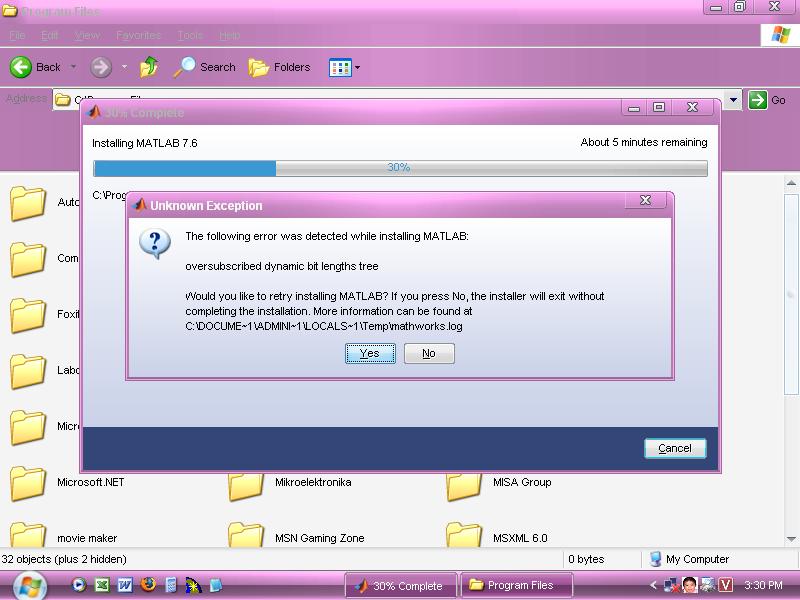Click the 3:30 PM clock

tap(763, 585)
